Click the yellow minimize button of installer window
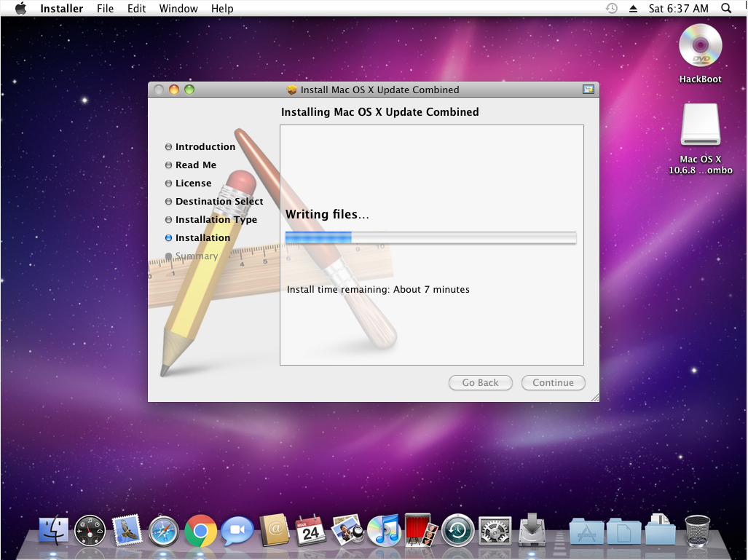Viewport: 748px width, 560px height. click(174, 90)
